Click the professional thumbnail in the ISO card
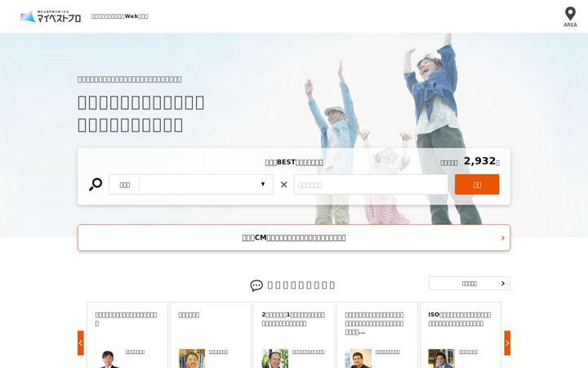The width and height of the screenshot is (588, 368). (441, 359)
